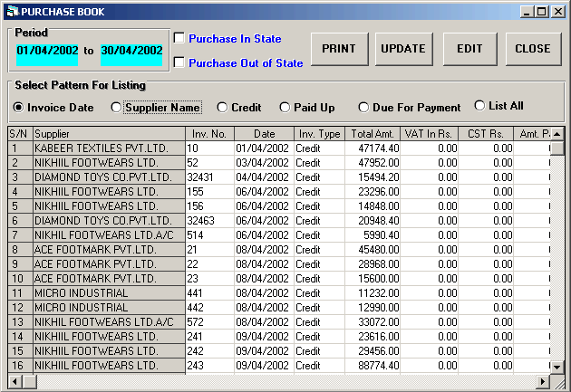Click the horizontal scrollbar left arrow
The image size is (571, 392).
[x=15, y=382]
